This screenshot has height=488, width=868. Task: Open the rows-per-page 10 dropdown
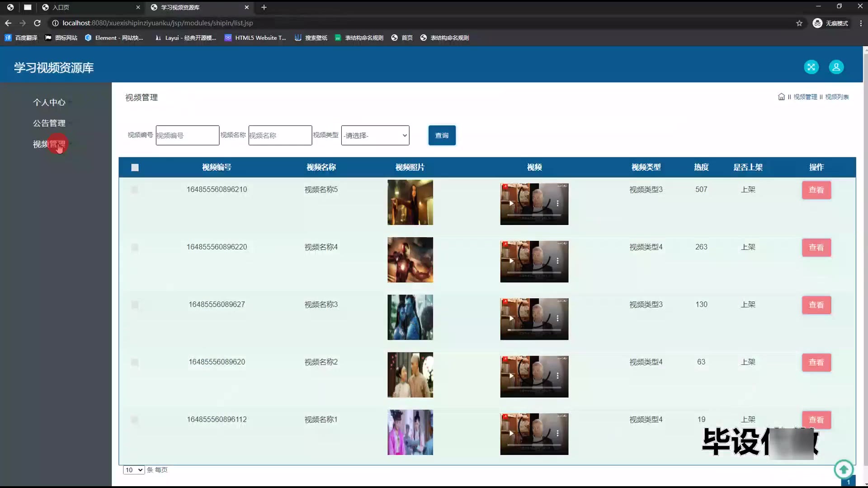pyautogui.click(x=133, y=470)
